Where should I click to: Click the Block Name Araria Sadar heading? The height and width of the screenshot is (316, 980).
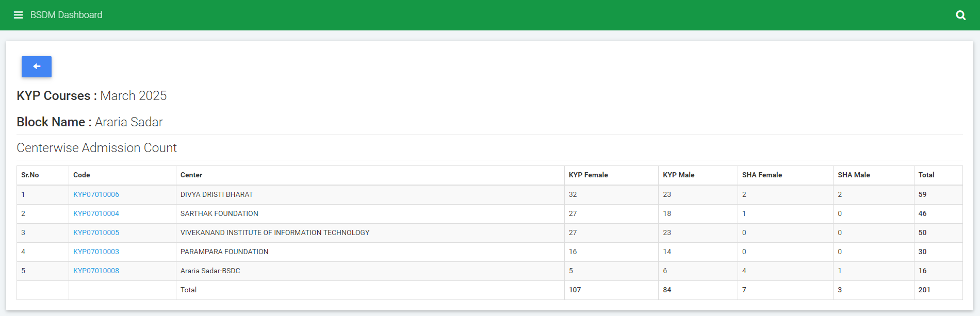(90, 122)
